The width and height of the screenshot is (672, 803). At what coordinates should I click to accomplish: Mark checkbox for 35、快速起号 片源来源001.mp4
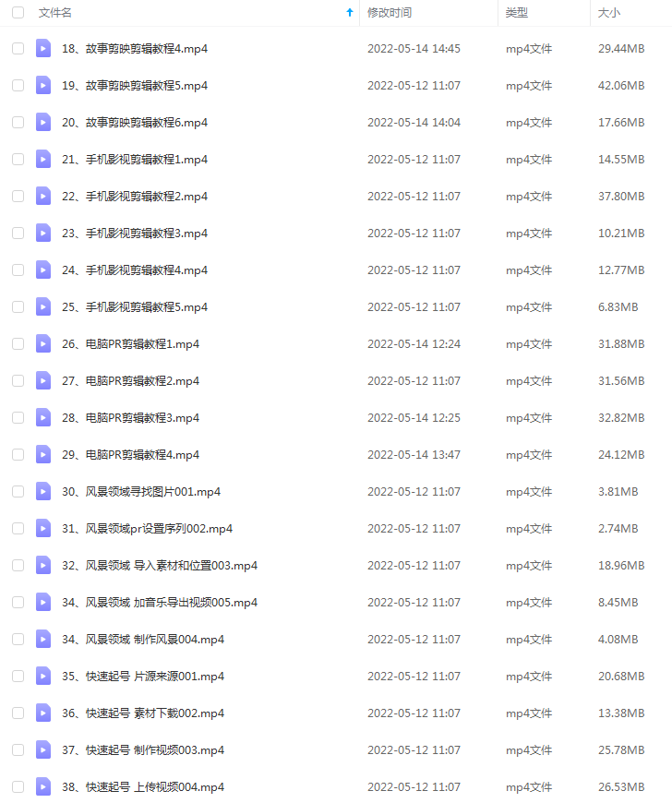click(x=18, y=676)
